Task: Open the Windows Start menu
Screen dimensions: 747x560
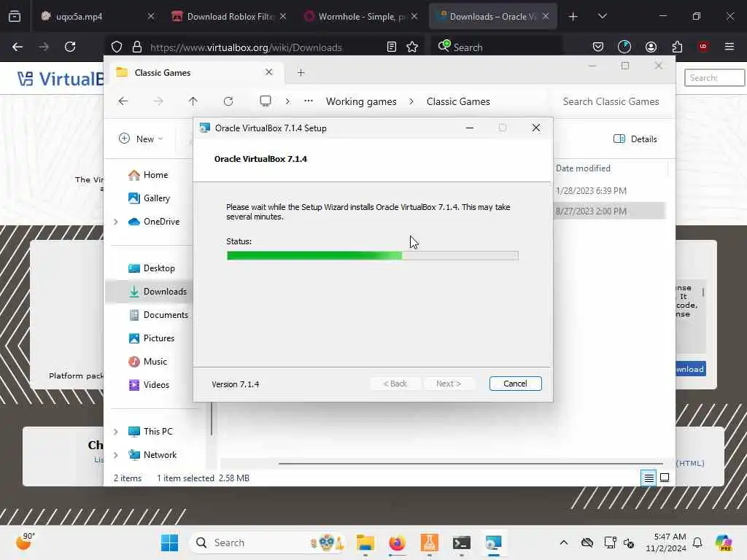Action: (169, 542)
